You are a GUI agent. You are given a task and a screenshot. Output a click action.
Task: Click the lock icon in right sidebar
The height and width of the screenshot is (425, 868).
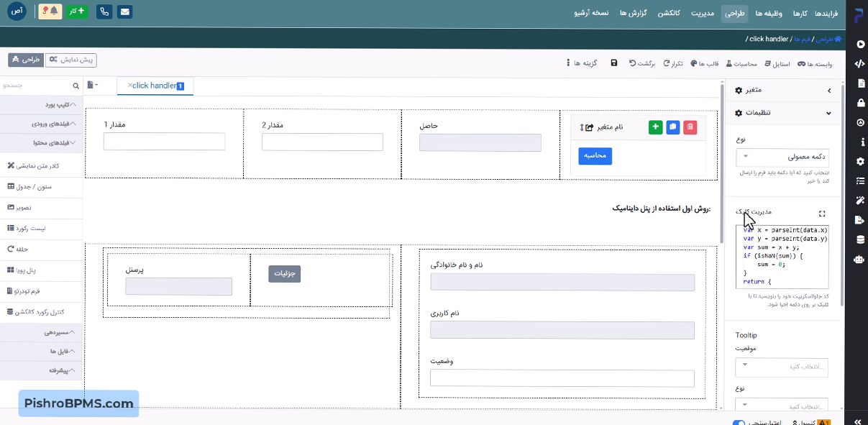[860, 103]
